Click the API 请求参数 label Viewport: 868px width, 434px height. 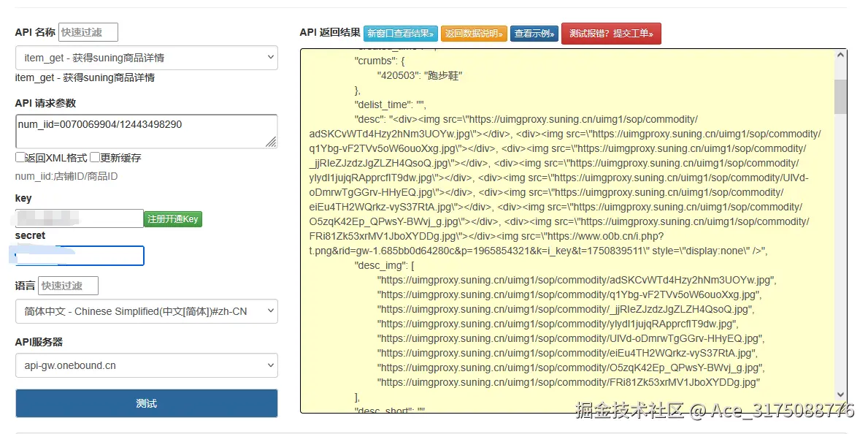45,103
